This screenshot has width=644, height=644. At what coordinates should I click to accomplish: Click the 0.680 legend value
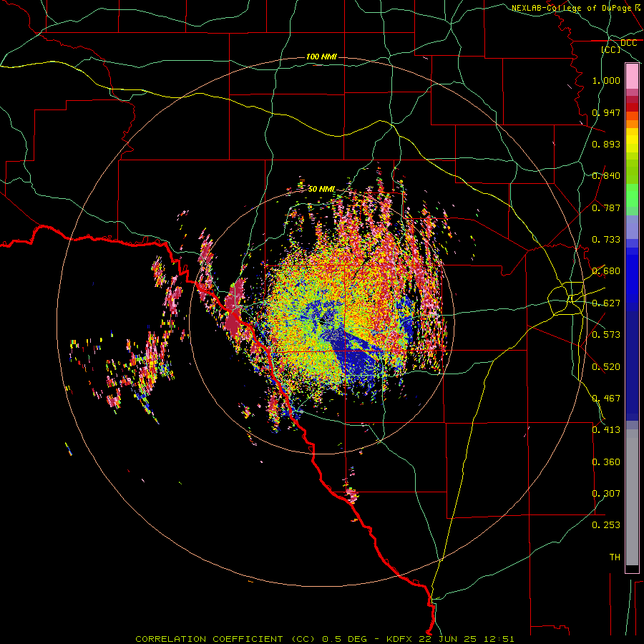pos(606,271)
